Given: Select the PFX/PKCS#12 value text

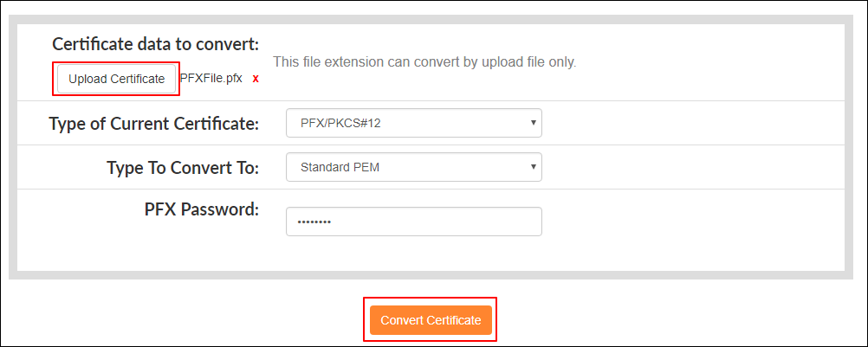Looking at the screenshot, I should point(340,123).
